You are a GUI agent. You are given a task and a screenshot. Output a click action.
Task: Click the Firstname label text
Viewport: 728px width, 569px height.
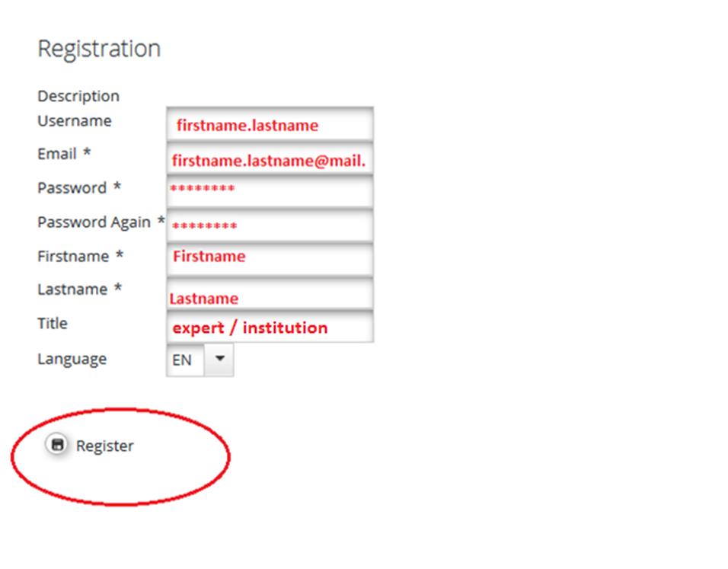tap(73, 257)
